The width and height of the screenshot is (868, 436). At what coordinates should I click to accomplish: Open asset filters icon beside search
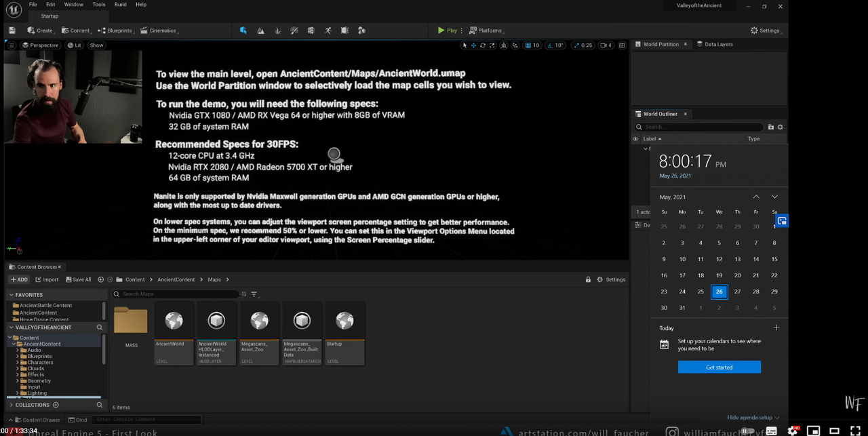coord(254,294)
